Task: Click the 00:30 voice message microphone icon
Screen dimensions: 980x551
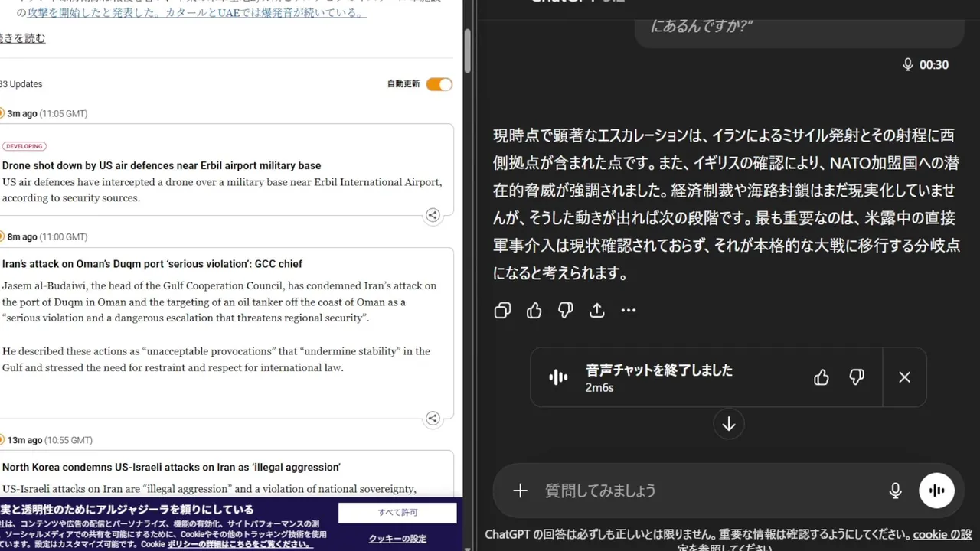Action: [x=908, y=65]
